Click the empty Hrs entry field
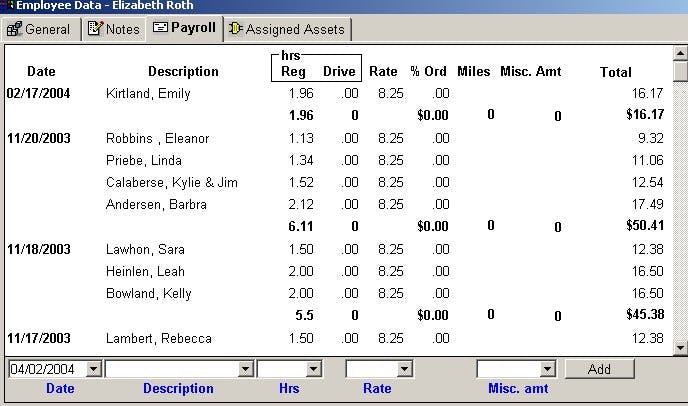Image resolution: width=688 pixels, height=406 pixels. point(282,369)
